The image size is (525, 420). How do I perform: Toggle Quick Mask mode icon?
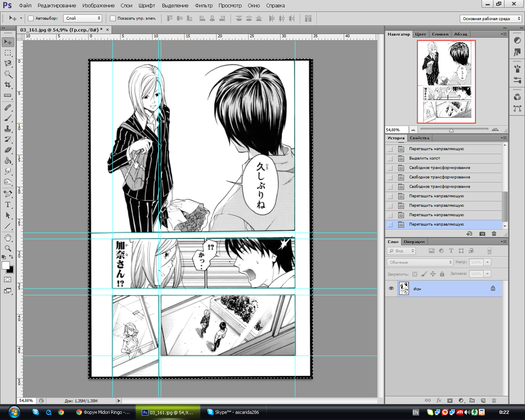tap(8, 280)
